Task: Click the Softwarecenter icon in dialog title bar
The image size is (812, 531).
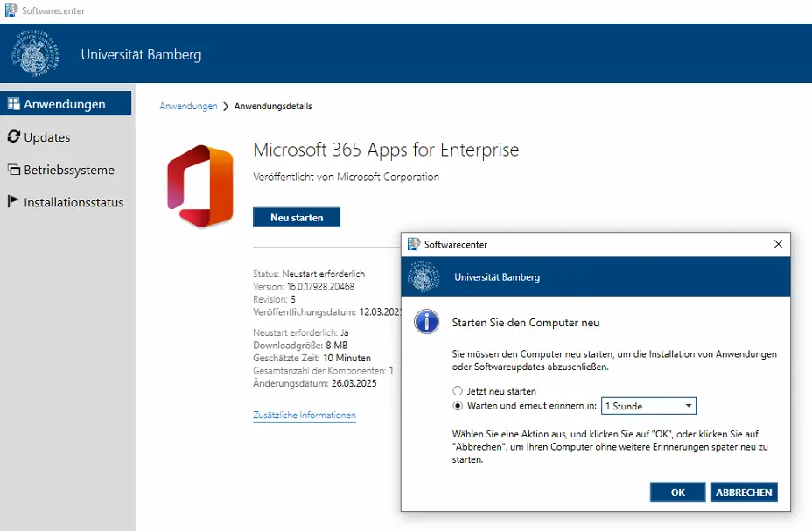Action: (x=413, y=244)
